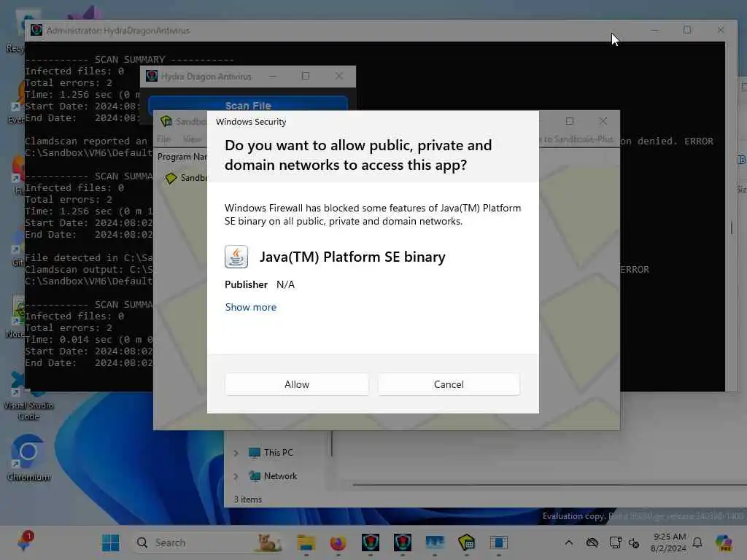Close the Sandboxie window

pos(603,122)
